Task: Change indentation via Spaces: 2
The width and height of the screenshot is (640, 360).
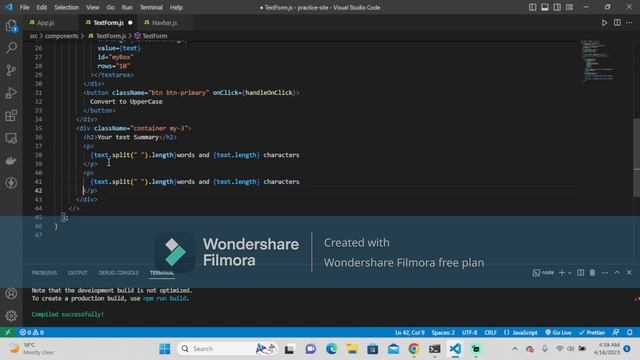Action: coord(443,332)
